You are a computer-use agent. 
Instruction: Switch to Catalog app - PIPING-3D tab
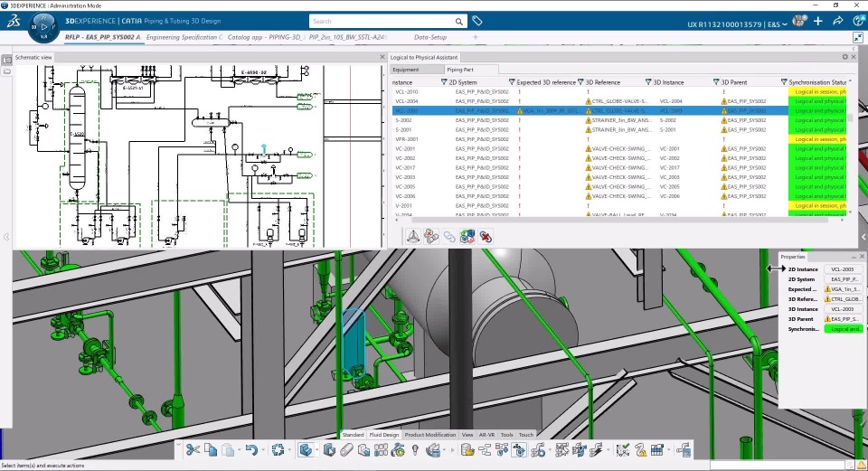(265, 37)
